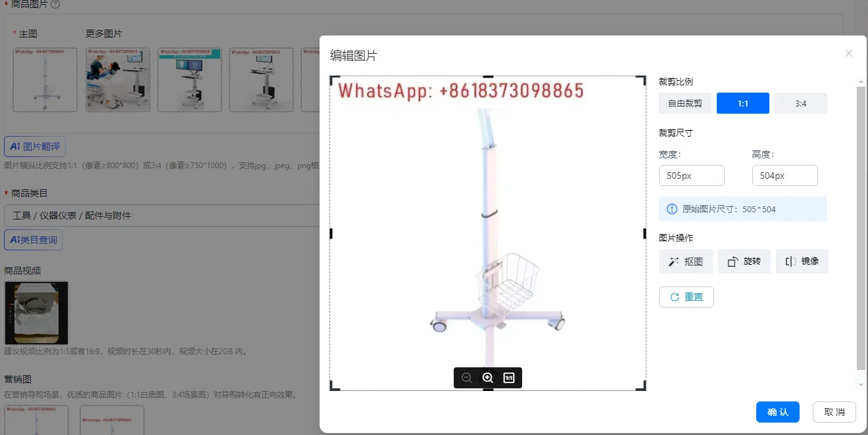The image size is (868, 435).
Task: Select 自由裁剪 crop ratio
Action: [x=685, y=104]
